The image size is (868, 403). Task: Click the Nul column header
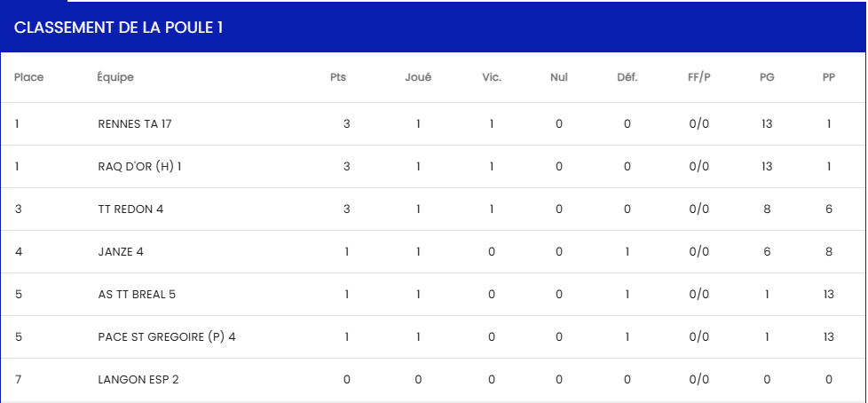point(558,77)
